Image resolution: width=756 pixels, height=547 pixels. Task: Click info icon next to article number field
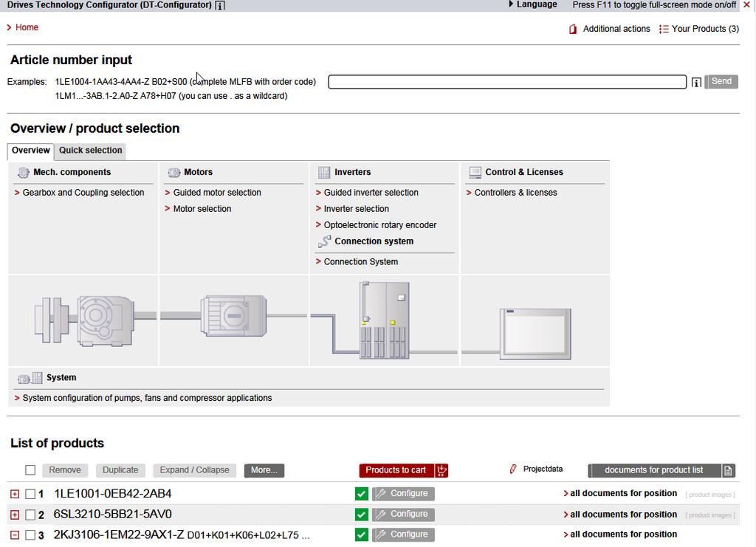coord(695,83)
